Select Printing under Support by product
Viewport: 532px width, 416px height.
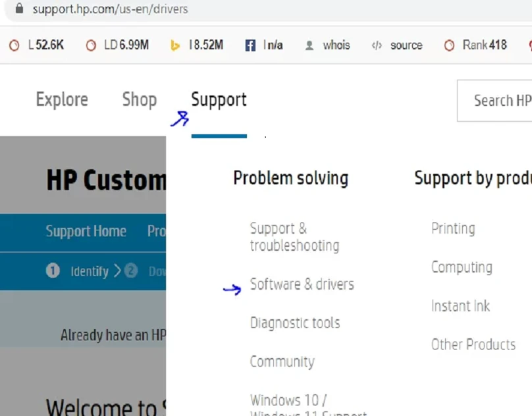pyautogui.click(x=453, y=228)
